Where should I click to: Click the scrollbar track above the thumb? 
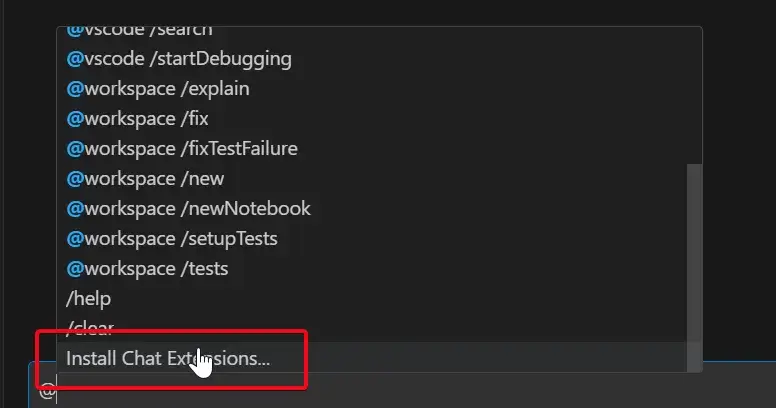pos(694,95)
